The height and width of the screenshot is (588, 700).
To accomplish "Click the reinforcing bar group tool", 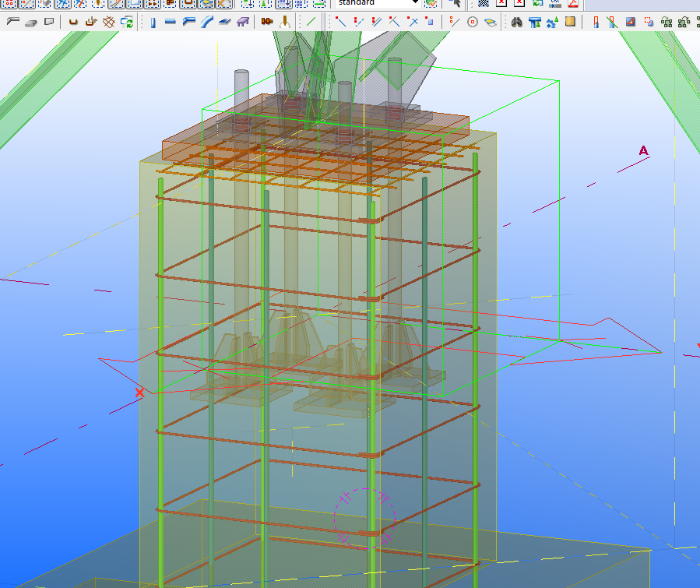I will pos(91,22).
